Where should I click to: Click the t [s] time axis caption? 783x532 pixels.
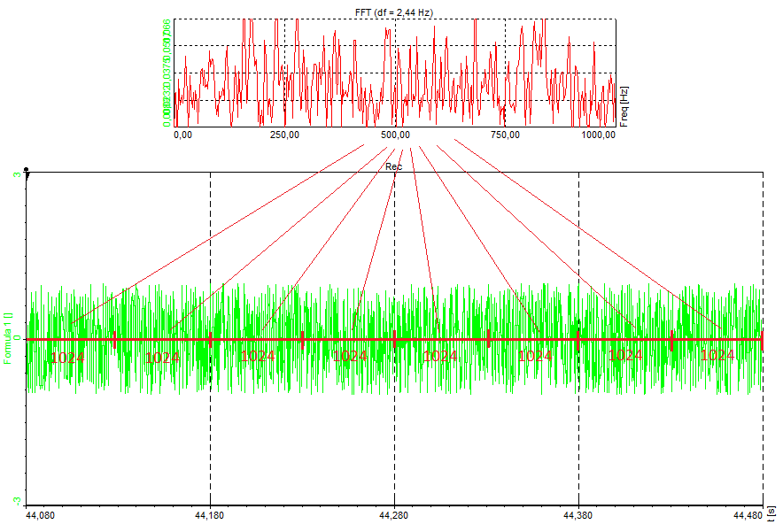[772, 513]
